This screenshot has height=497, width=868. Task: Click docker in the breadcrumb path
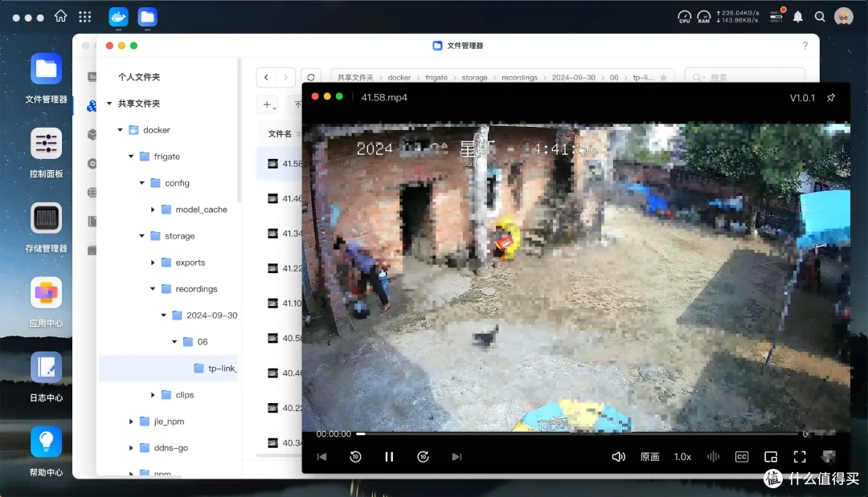399,77
